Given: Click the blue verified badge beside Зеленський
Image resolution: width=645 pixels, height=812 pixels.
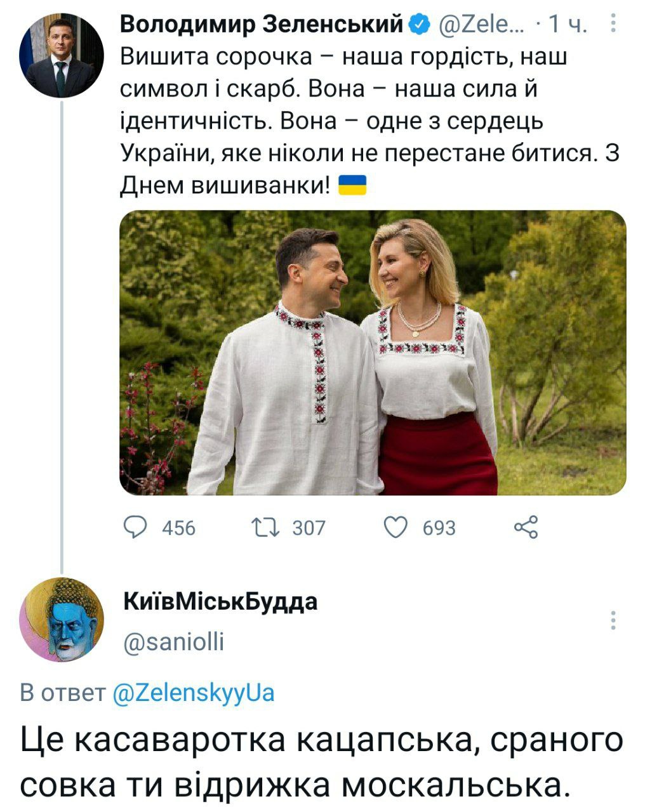Looking at the screenshot, I should pos(420,25).
